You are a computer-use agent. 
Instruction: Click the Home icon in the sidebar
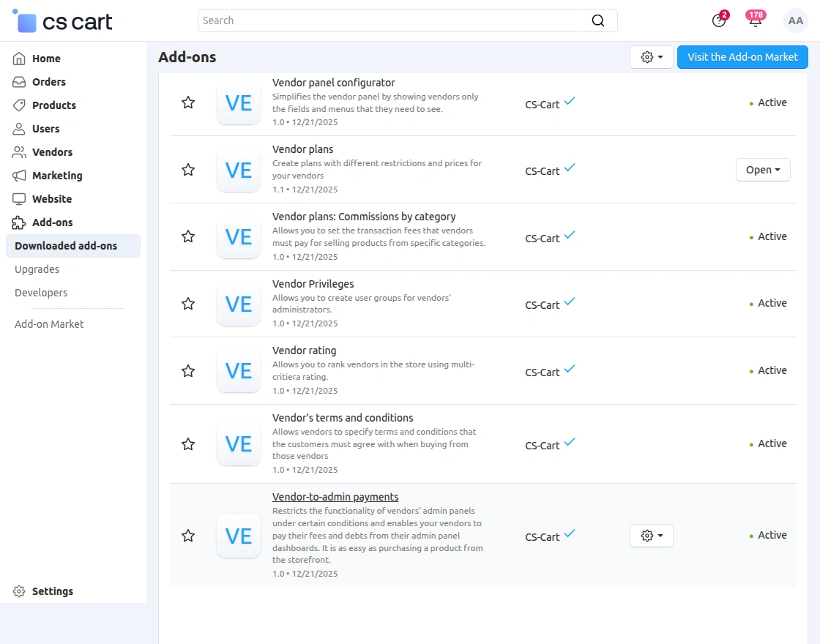(19, 59)
